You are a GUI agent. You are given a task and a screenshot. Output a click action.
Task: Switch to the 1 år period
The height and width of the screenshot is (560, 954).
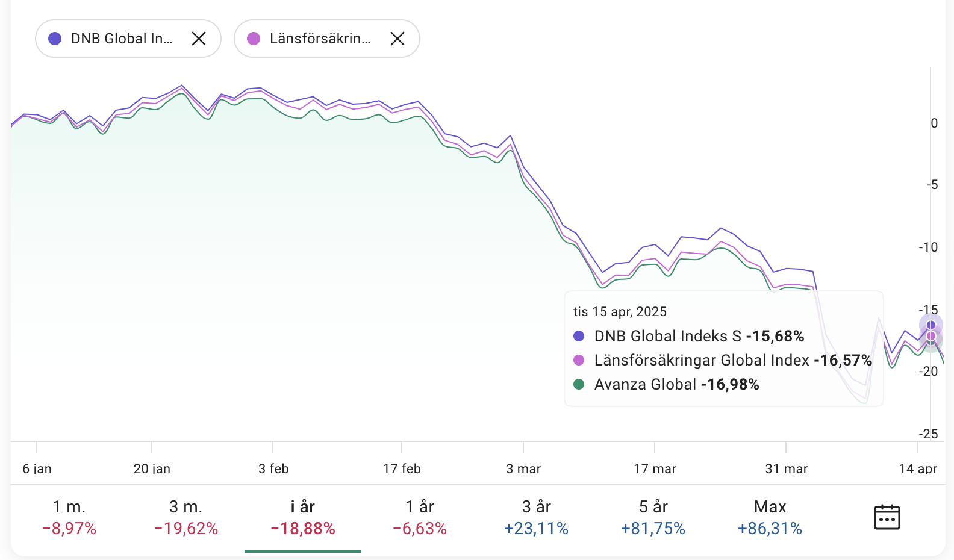[x=420, y=517]
